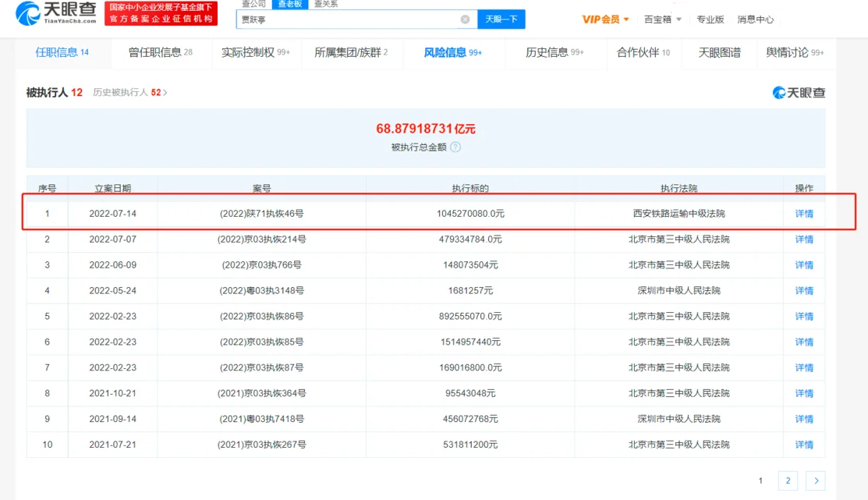This screenshot has width=868, height=500.
Task: Click the 天眼查 watermark logo above the table
Action: coord(799,93)
